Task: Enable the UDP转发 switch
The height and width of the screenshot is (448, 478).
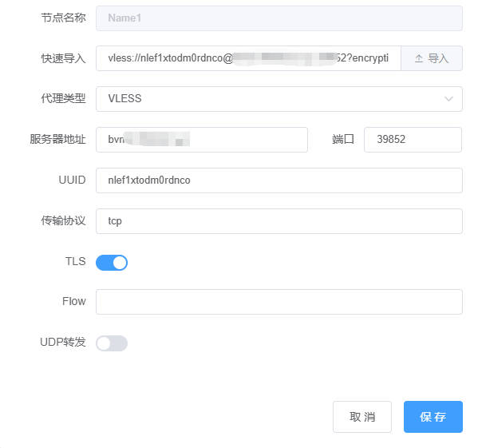Action: 112,343
